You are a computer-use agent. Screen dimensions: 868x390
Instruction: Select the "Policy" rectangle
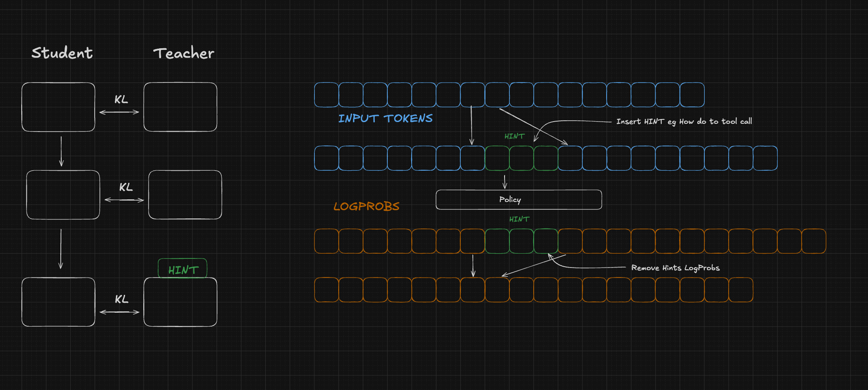pyautogui.click(x=519, y=199)
